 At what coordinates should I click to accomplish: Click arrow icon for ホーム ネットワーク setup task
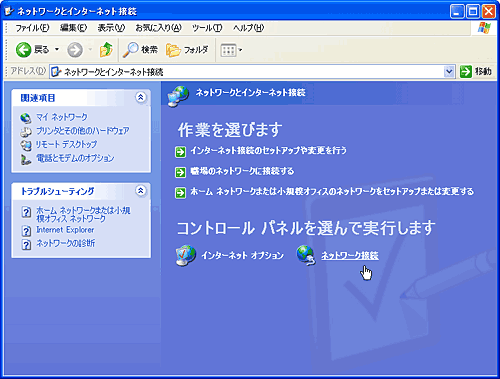click(180, 193)
